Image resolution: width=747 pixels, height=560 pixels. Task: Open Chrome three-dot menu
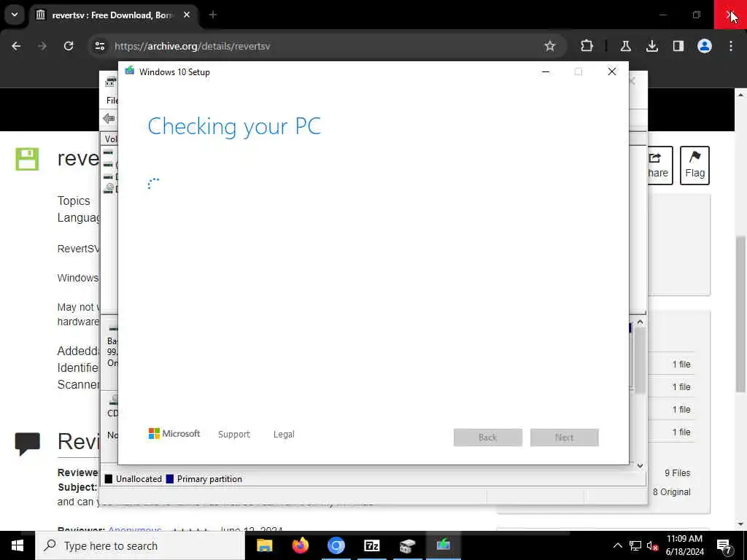(731, 46)
